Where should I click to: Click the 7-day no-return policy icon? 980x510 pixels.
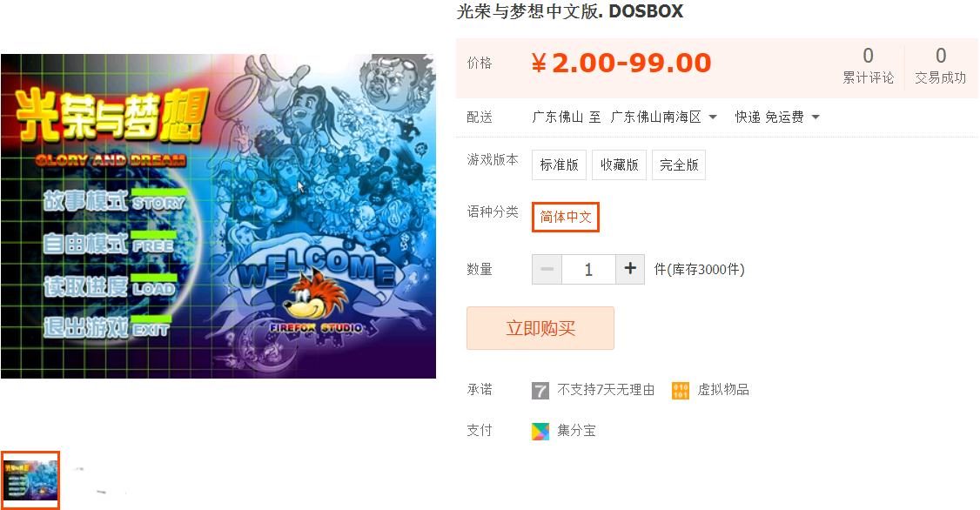540,391
